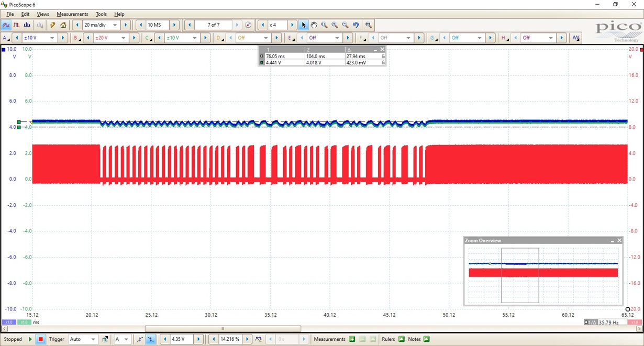Screen dimensions: 644x346
Task: Open Channel E Off range dropdown
Action: pyautogui.click(x=337, y=38)
